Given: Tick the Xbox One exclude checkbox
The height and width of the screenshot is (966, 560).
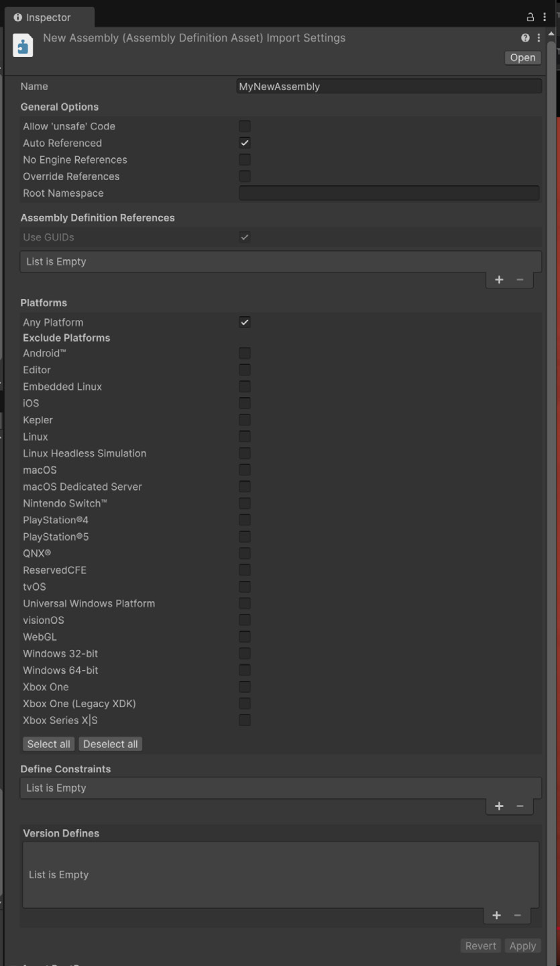Looking at the screenshot, I should tap(245, 687).
